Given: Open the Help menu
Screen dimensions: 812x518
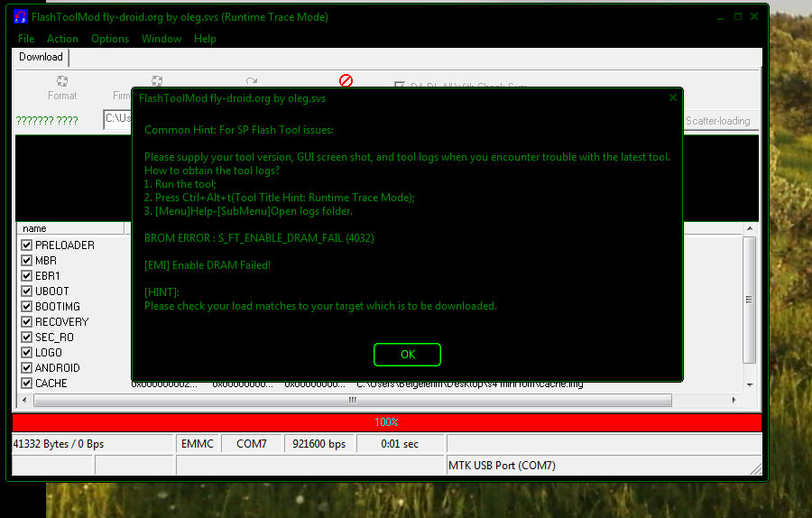Looking at the screenshot, I should coord(205,39).
